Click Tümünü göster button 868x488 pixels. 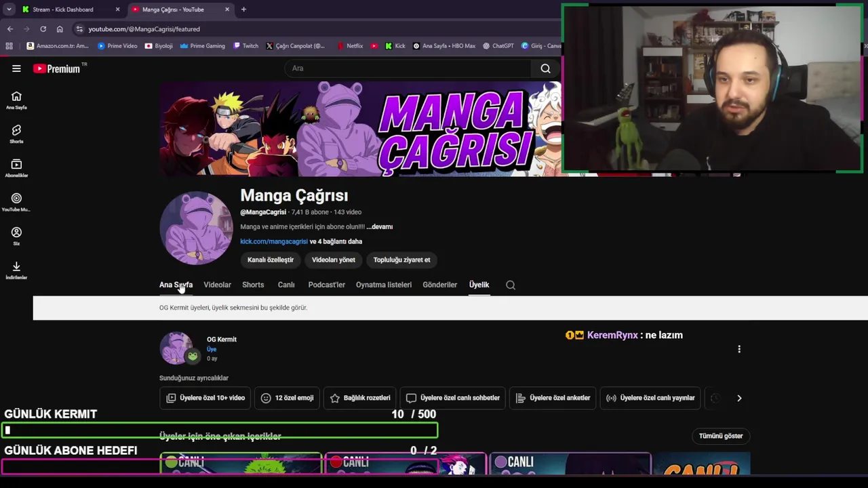pyautogui.click(x=721, y=436)
